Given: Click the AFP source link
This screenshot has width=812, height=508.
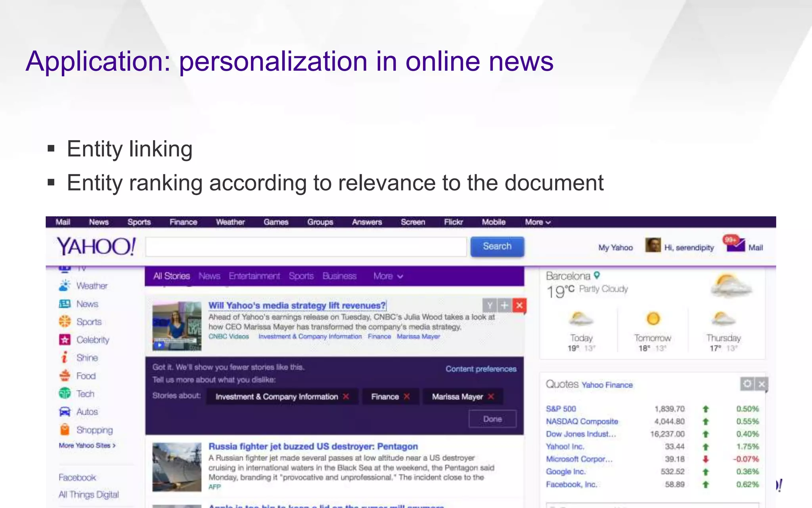Looking at the screenshot, I should [x=214, y=487].
